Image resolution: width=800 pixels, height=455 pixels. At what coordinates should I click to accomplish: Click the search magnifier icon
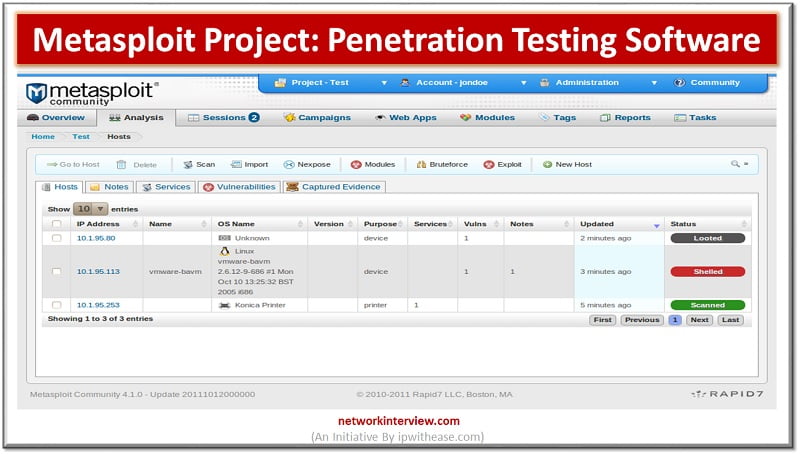tap(735, 163)
